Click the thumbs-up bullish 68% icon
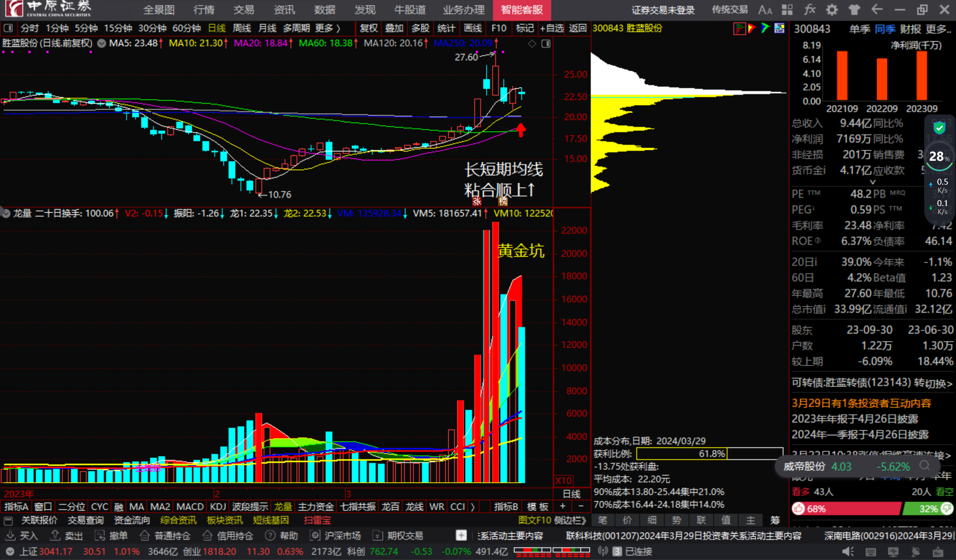Screen dimensions: 956x560 pos(799,508)
